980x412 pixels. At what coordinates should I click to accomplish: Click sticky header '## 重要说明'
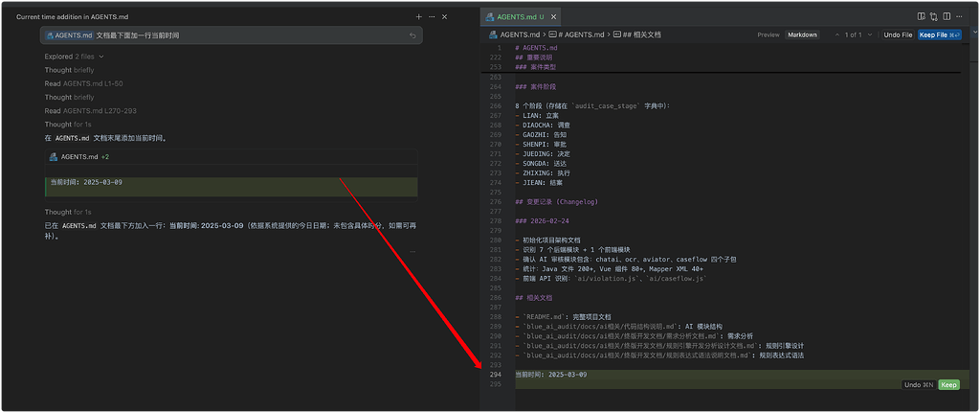(533, 57)
